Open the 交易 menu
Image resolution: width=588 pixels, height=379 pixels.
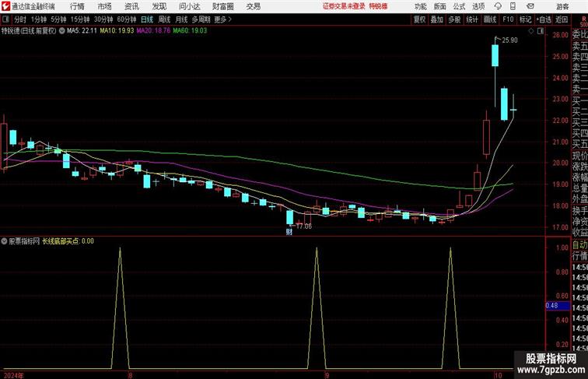coord(253,6)
